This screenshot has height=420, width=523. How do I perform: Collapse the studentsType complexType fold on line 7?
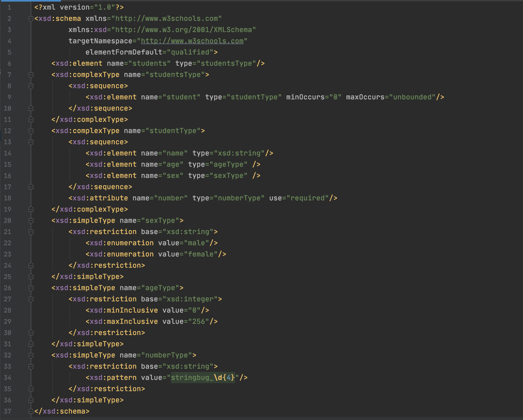pyautogui.click(x=31, y=75)
